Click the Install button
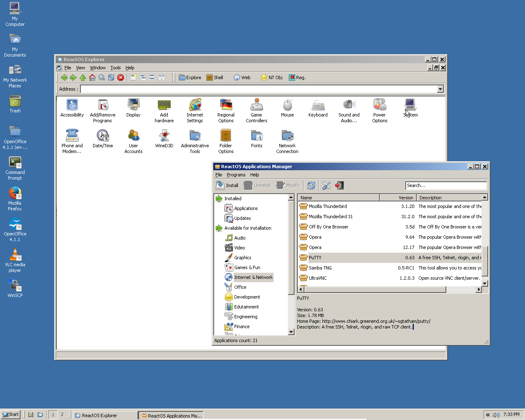 pos(227,185)
